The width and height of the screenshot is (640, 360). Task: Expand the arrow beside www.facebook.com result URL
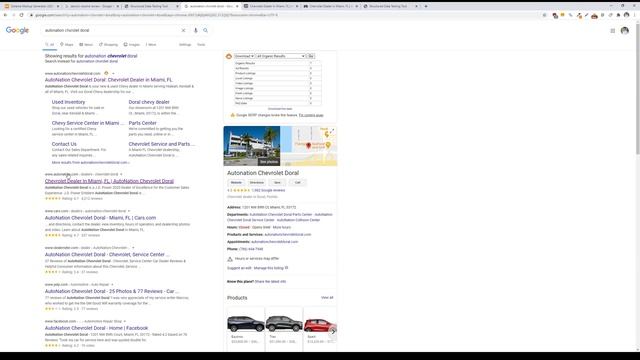coord(125,321)
